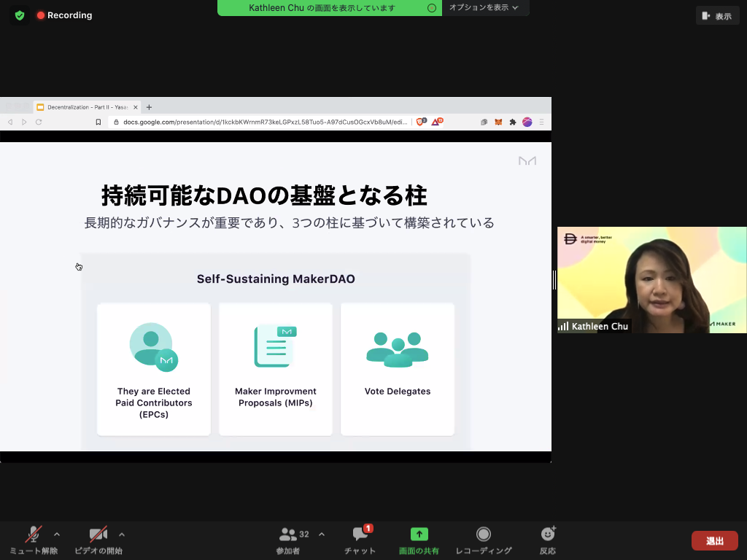The height and width of the screenshot is (560, 747).
Task: Open a new browser tab with plus
Action: pos(149,107)
